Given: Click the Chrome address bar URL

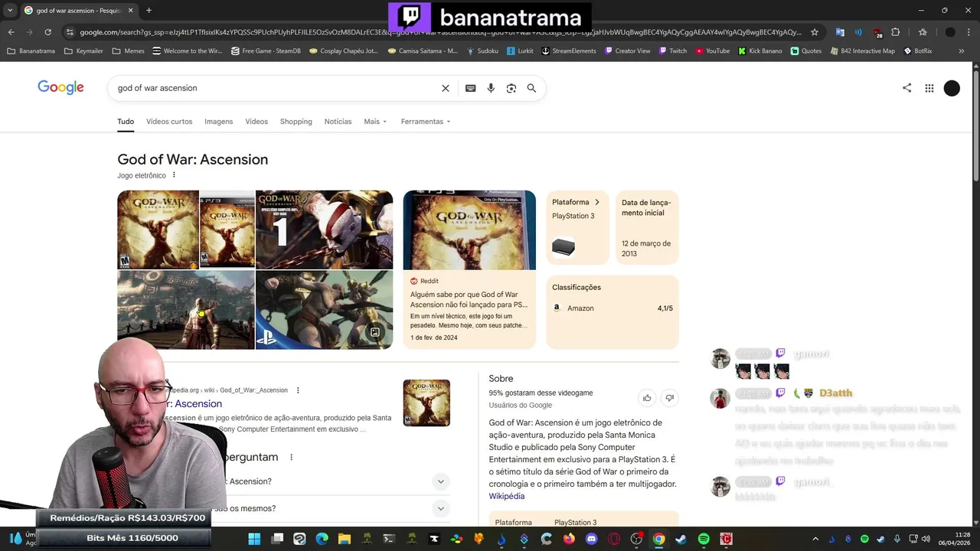Looking at the screenshot, I should coord(440,32).
